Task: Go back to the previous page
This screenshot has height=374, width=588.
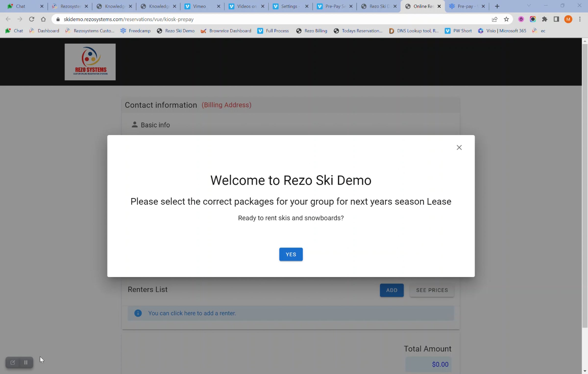Action: click(8, 19)
